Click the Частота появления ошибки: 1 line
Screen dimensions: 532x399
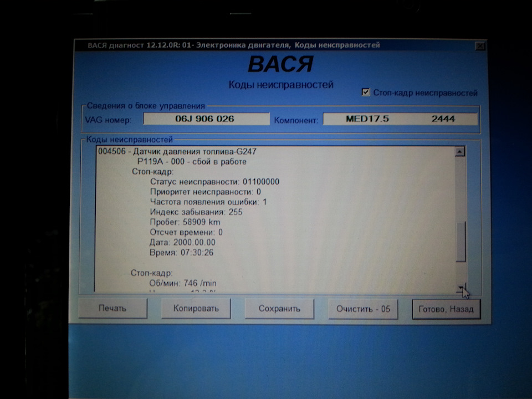(x=208, y=202)
